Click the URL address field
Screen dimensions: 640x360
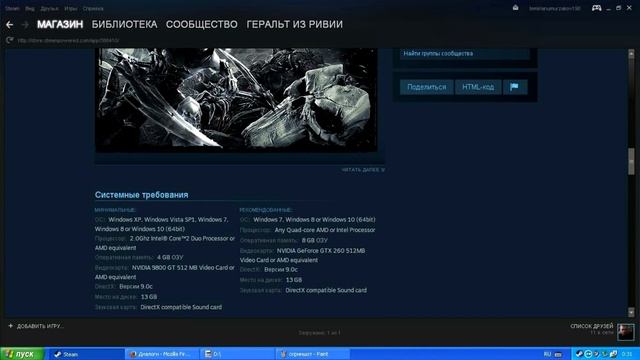click(x=68, y=40)
